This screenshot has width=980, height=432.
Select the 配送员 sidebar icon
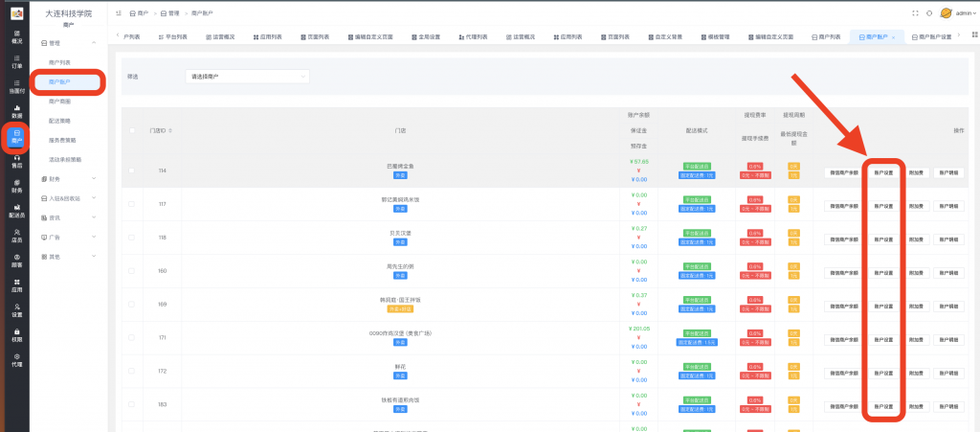click(x=16, y=211)
